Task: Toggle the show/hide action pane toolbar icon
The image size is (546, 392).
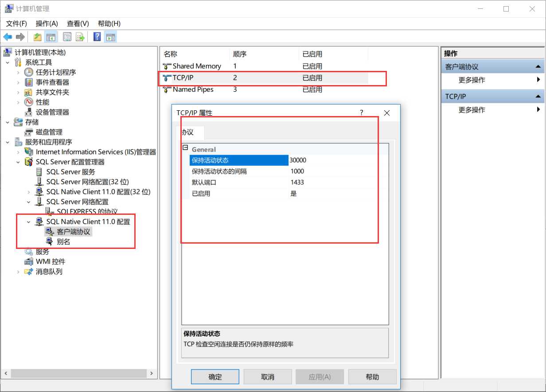Action: point(110,37)
